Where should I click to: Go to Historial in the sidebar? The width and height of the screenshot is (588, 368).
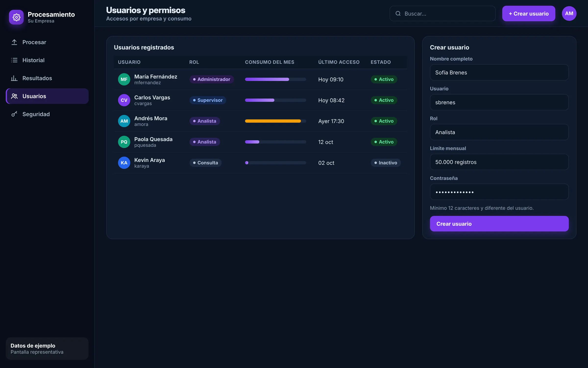pos(47,60)
